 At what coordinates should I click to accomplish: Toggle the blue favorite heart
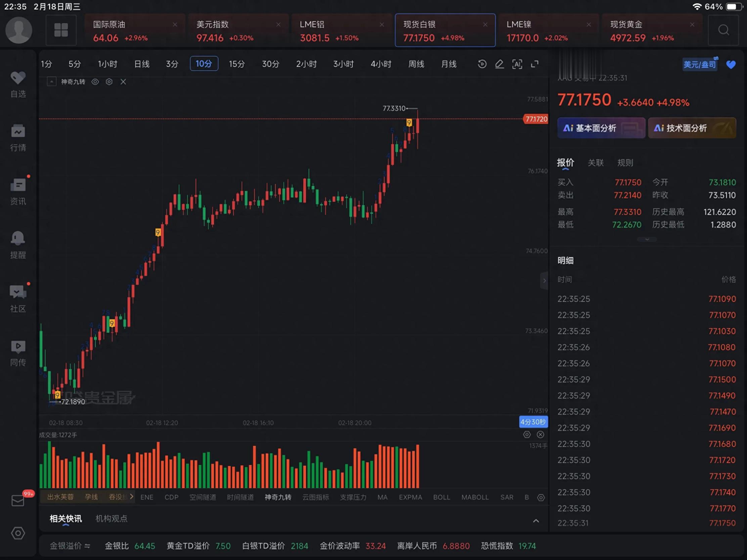731,64
